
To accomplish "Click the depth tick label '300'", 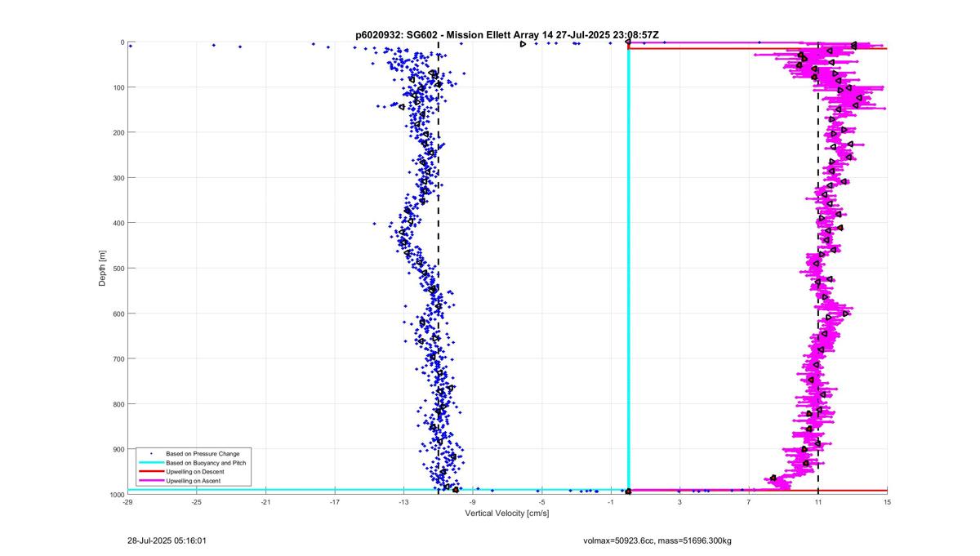I will click(x=118, y=178).
